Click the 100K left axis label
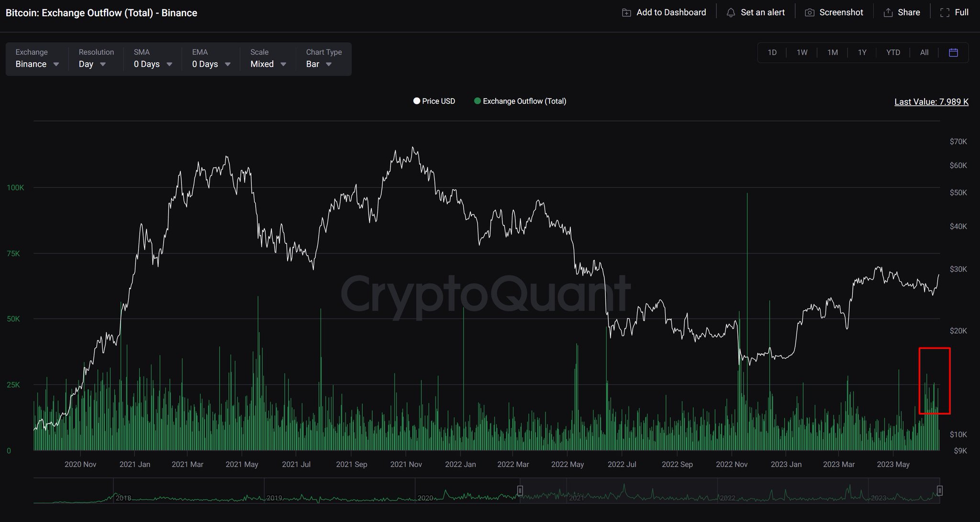Screen dimensions: 980x522 coord(15,188)
